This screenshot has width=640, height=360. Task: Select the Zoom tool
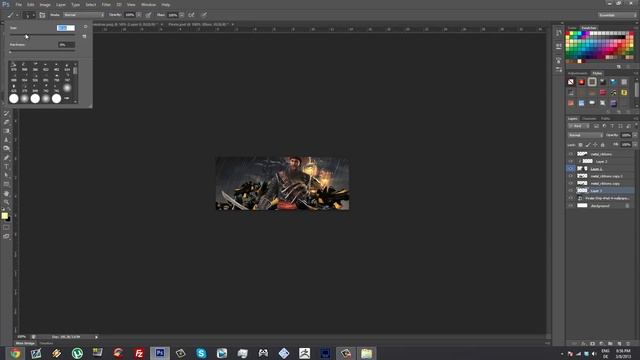(x=7, y=202)
